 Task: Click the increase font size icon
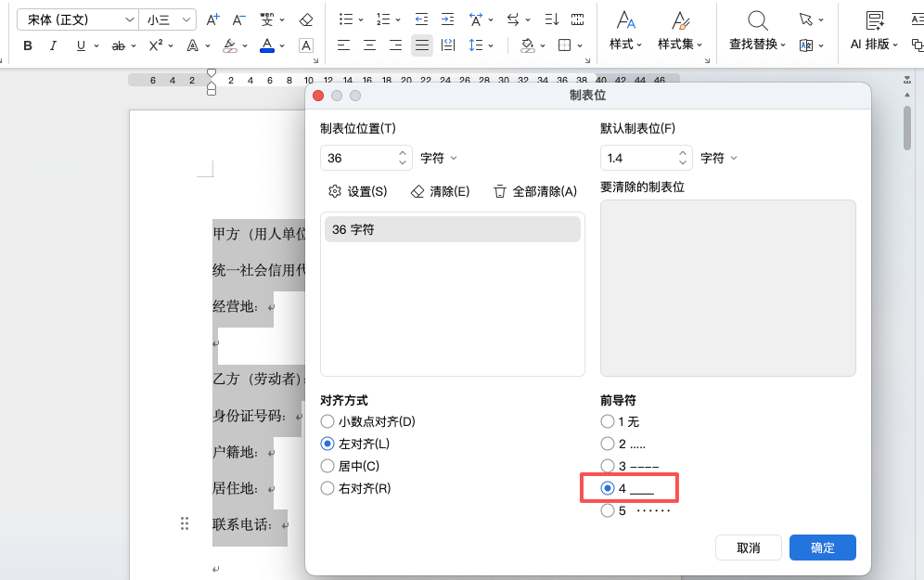212,19
